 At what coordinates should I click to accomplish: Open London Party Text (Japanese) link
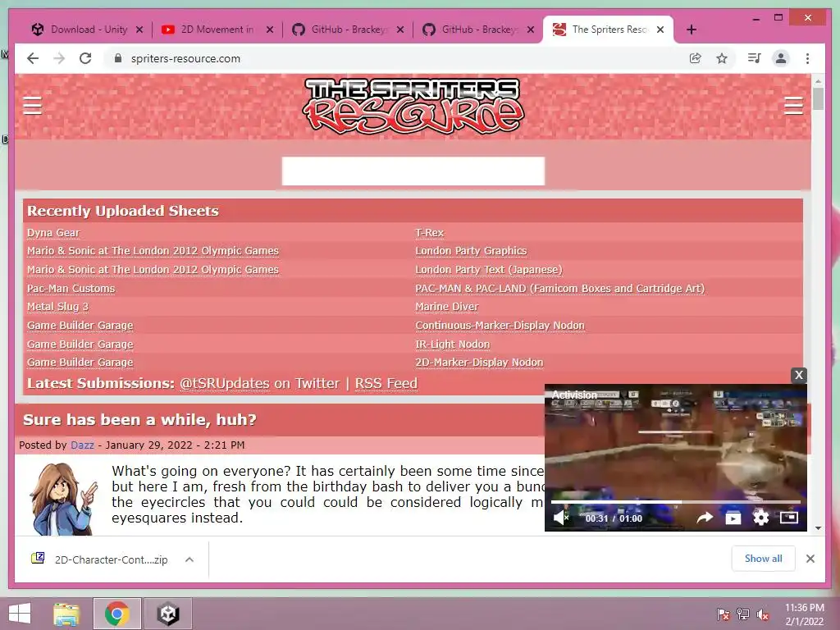coord(489,269)
